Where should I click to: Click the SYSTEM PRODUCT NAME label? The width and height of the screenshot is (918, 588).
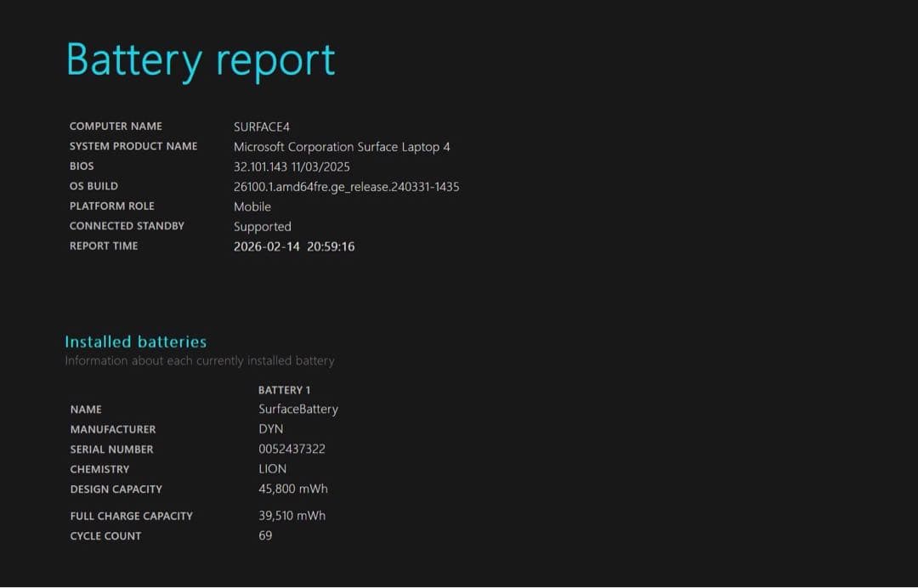click(x=133, y=146)
